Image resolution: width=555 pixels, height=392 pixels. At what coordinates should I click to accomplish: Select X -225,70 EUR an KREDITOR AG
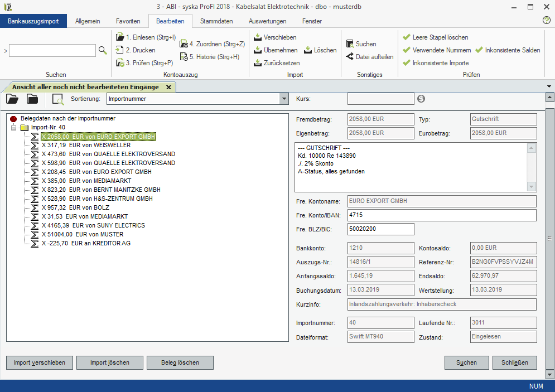tap(86, 243)
